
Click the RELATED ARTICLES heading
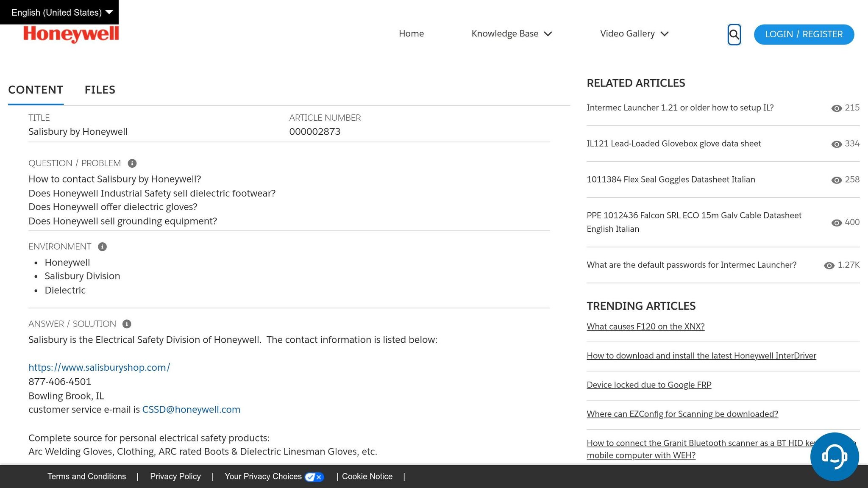(636, 83)
